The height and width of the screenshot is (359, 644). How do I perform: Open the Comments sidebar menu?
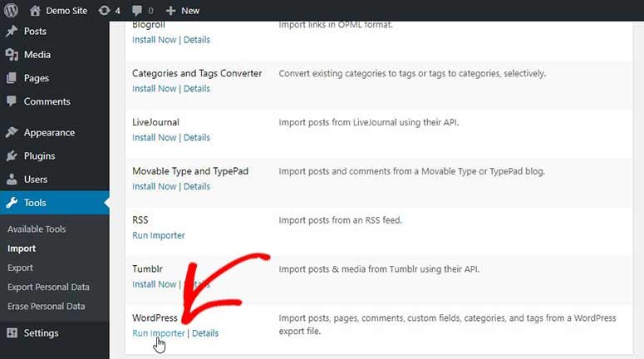coord(47,101)
